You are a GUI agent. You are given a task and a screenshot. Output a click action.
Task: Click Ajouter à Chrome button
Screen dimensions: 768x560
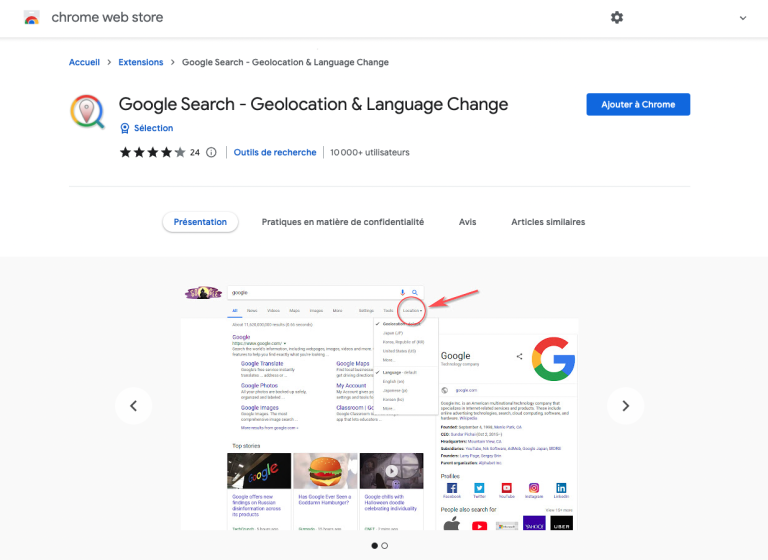coord(638,104)
